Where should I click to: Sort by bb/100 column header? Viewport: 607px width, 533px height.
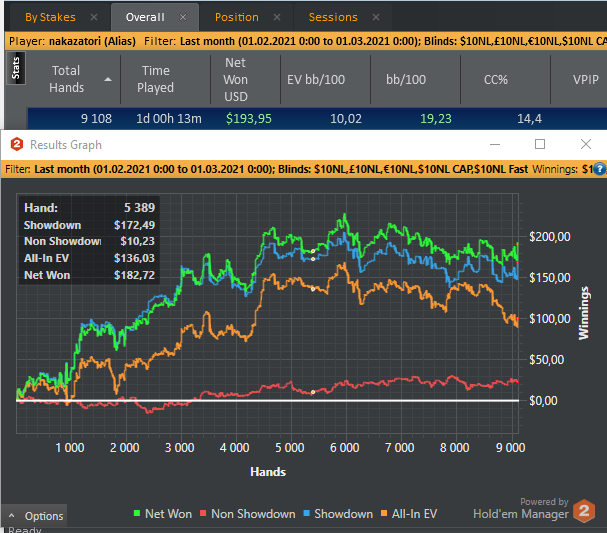point(406,79)
